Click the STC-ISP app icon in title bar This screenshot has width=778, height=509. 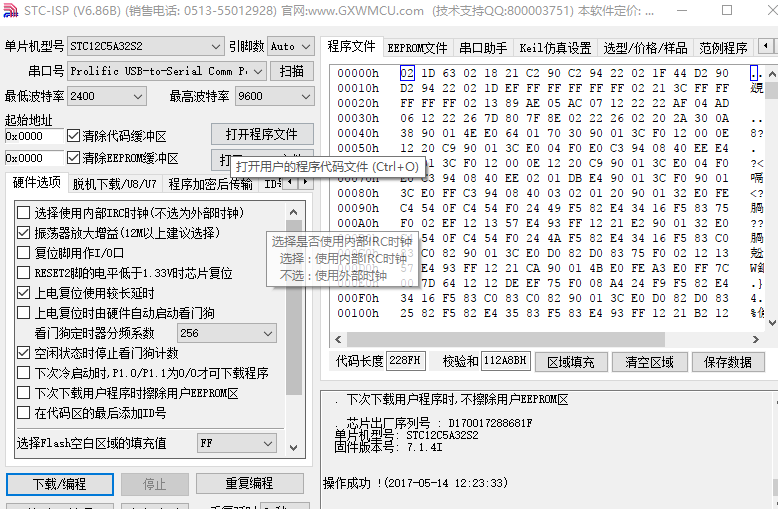10,10
